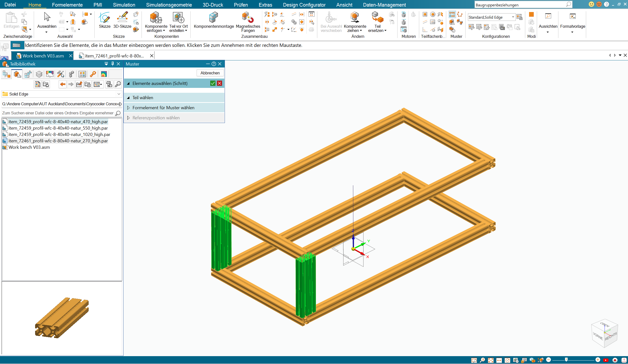The image size is (628, 364).
Task: Open the Solid Edge folder dropdown
Action: (x=119, y=94)
